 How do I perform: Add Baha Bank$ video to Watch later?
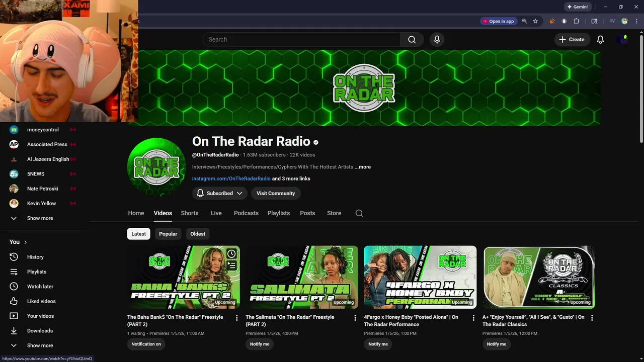coord(231,254)
